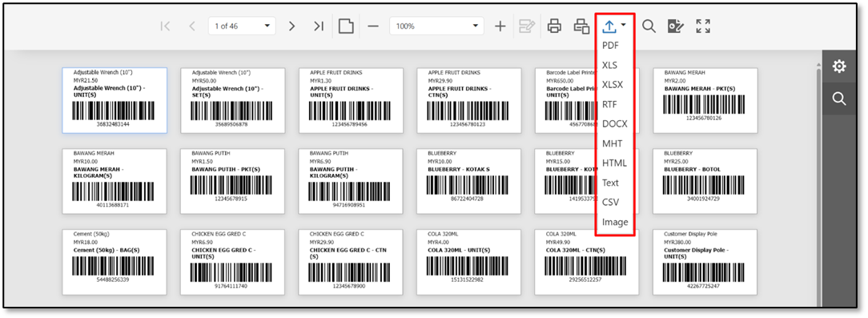Expand export format dropdown arrow
868x318 pixels.
[x=623, y=25]
